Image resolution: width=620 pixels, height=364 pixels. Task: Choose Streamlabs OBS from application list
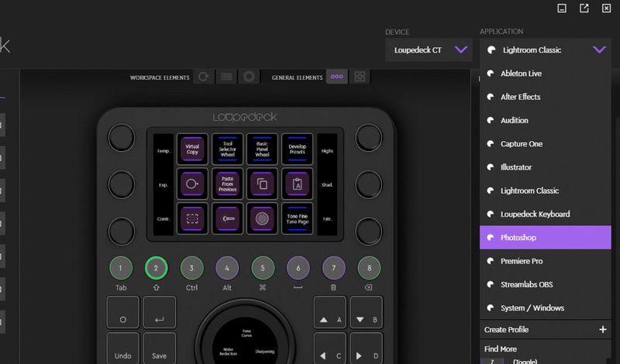click(546, 284)
